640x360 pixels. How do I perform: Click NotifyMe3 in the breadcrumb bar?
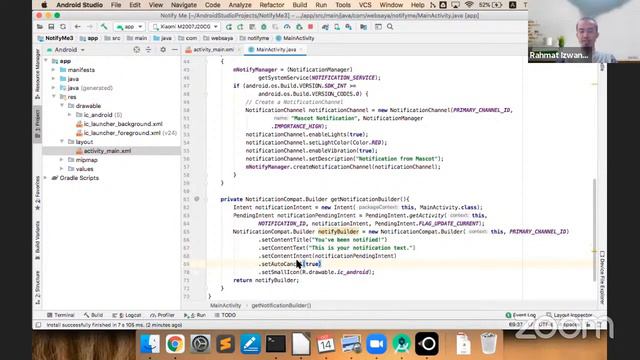point(56,38)
